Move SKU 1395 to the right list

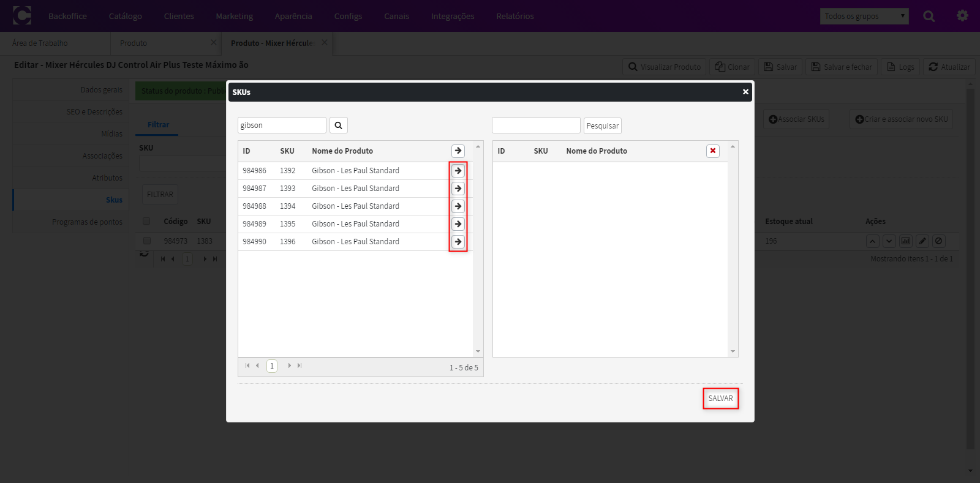click(x=458, y=224)
